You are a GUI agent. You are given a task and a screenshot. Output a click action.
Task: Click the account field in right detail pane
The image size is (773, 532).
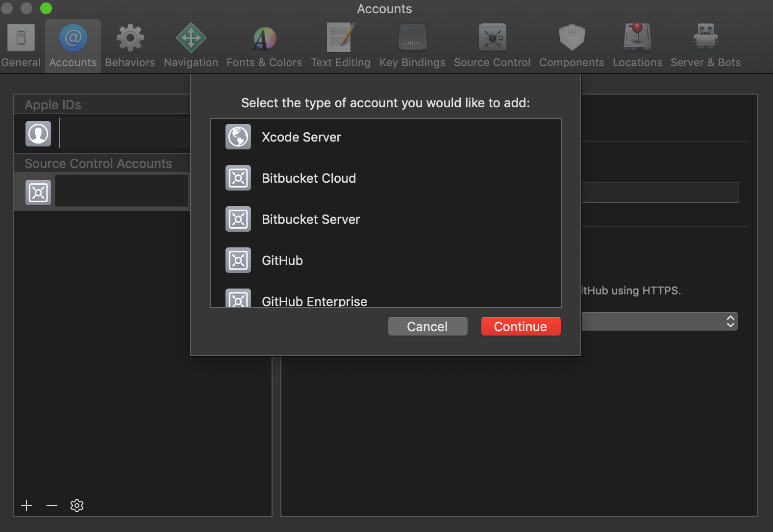tap(660, 193)
